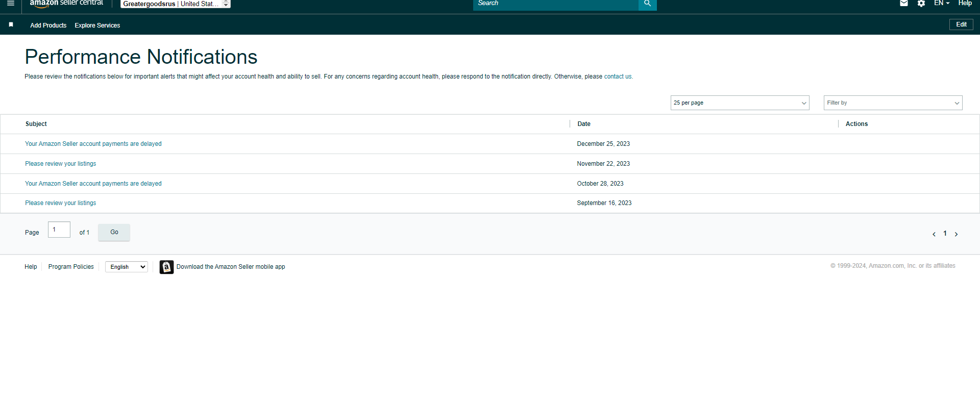Expand the Filter by dropdown
The width and height of the screenshot is (980, 405).
tap(893, 103)
